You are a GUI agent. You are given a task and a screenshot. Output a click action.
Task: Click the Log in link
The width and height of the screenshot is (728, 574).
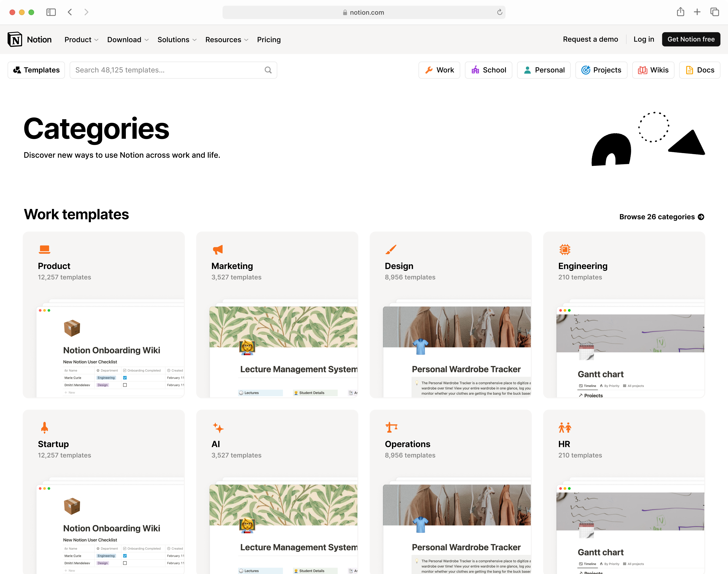pyautogui.click(x=644, y=39)
